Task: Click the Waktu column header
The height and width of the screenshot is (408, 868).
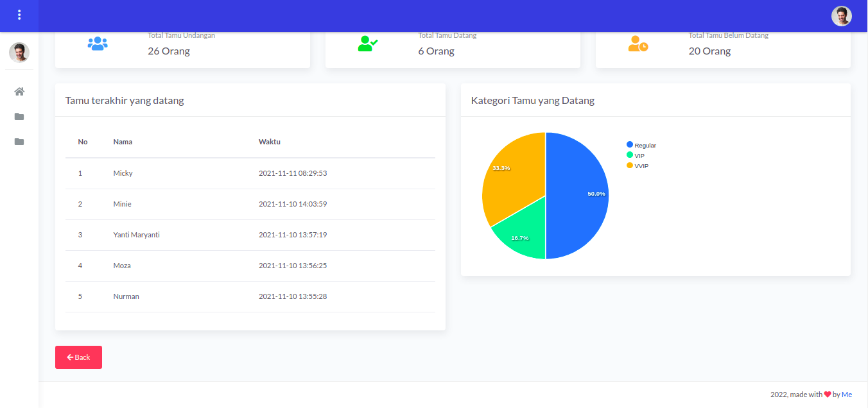Action: point(270,142)
